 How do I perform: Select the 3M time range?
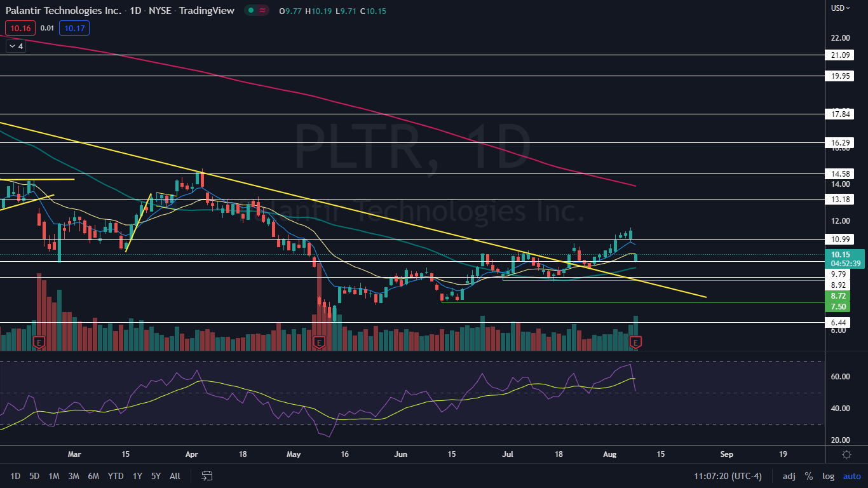click(x=74, y=476)
